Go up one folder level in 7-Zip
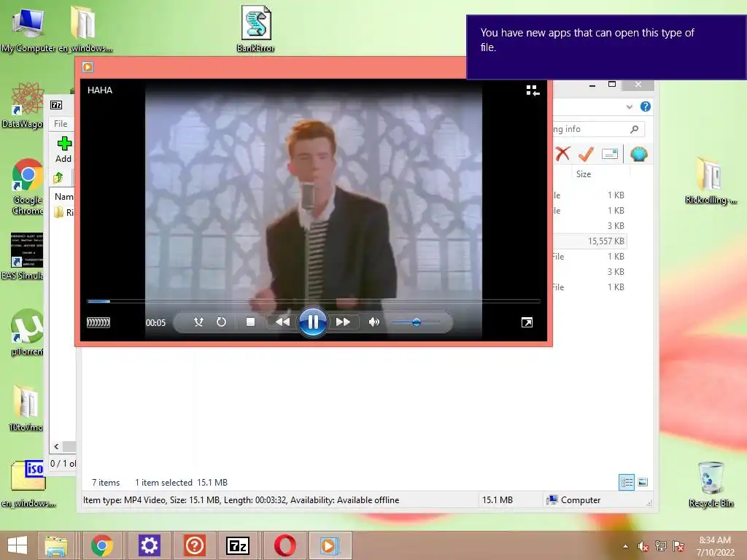This screenshot has width=747, height=560. click(58, 178)
